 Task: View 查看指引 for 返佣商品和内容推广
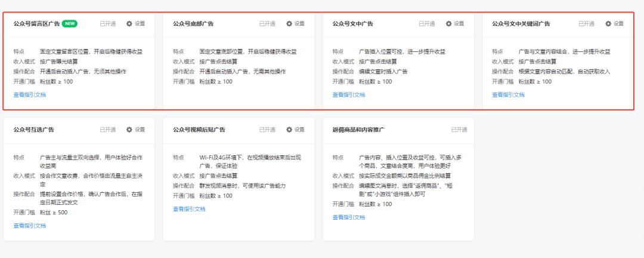tap(342, 217)
